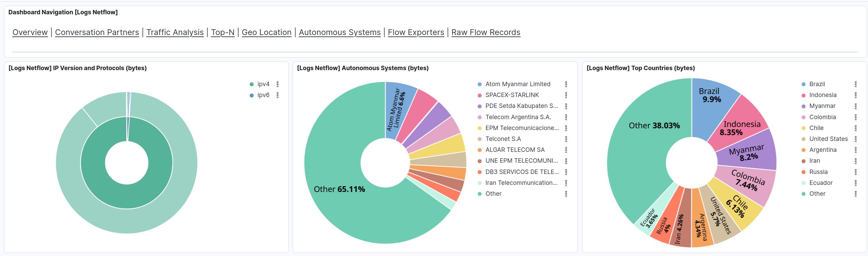
Task: Click options icon next to Ecuador legend
Action: pyautogui.click(x=856, y=183)
